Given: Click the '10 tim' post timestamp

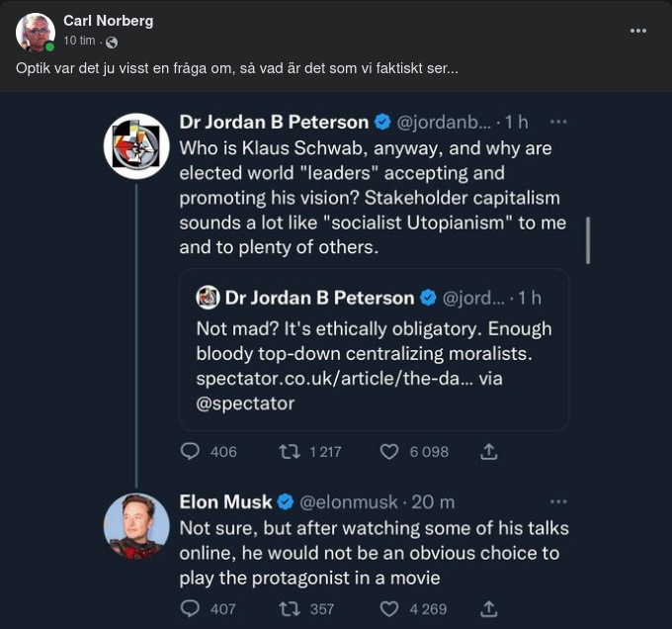Looking at the screenshot, I should [x=80, y=42].
